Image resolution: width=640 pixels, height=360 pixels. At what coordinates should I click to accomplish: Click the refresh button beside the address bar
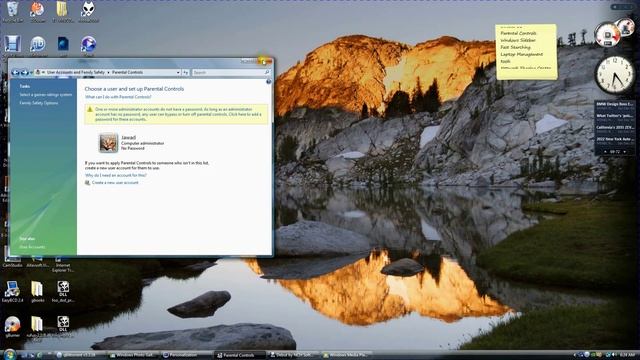click(x=186, y=72)
